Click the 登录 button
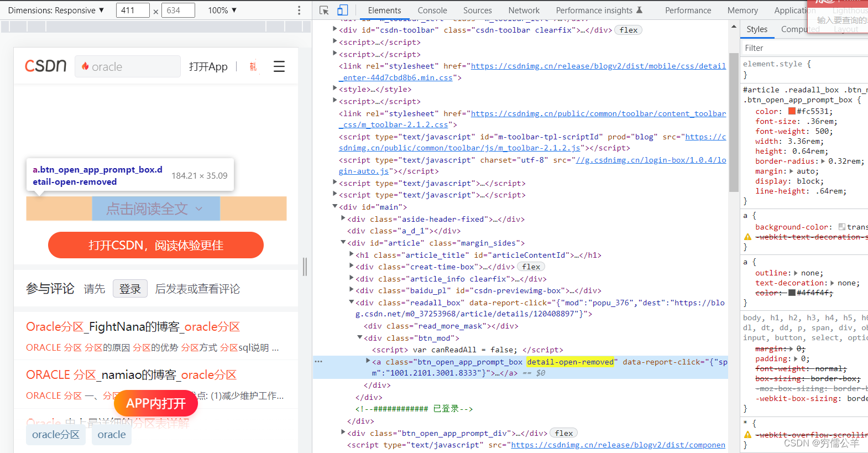Viewport: 868px width, 453px height. click(x=130, y=289)
